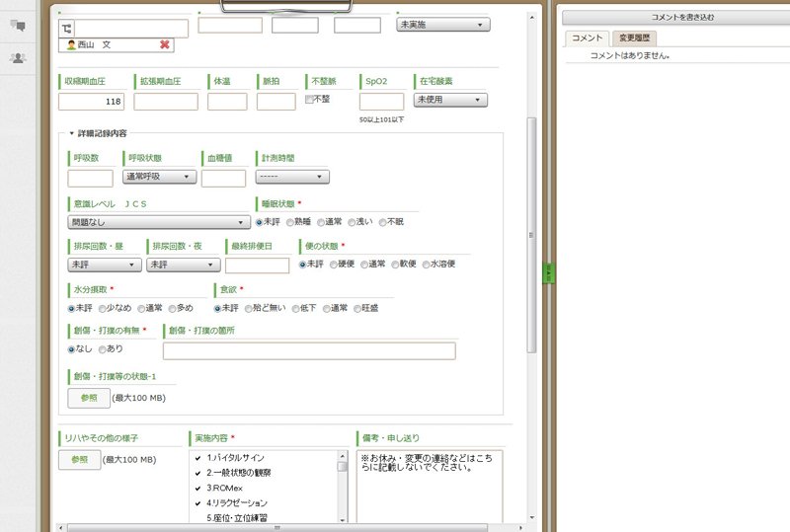790x532 pixels.
Task: Switch to the コメント tab
Action: [x=587, y=38]
